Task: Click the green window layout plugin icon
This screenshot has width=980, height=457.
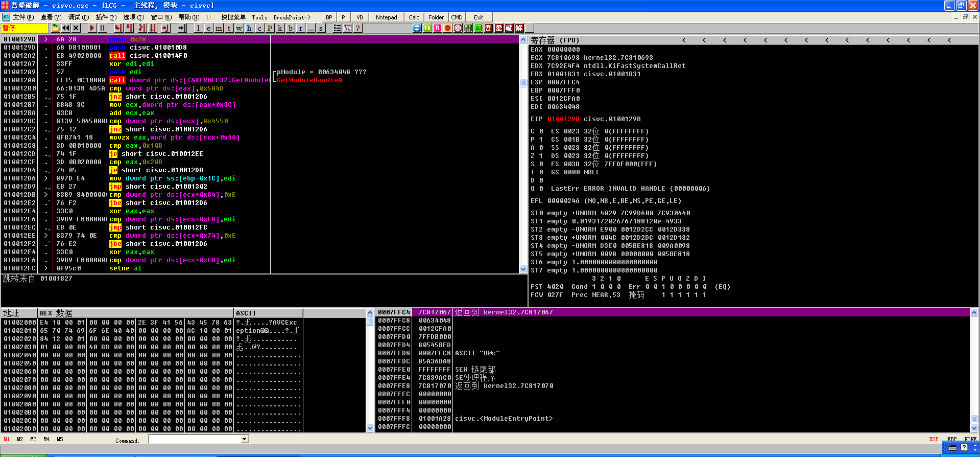Action: (x=478, y=28)
